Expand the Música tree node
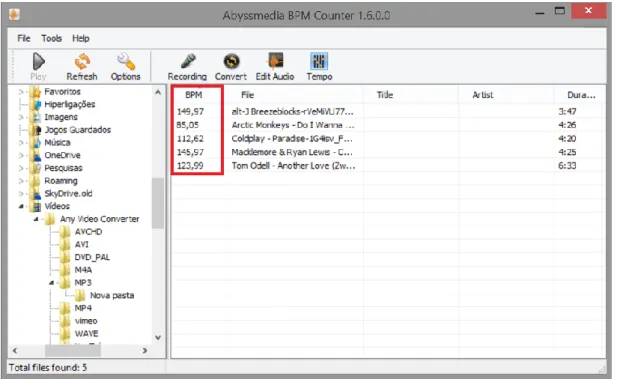 [21, 142]
